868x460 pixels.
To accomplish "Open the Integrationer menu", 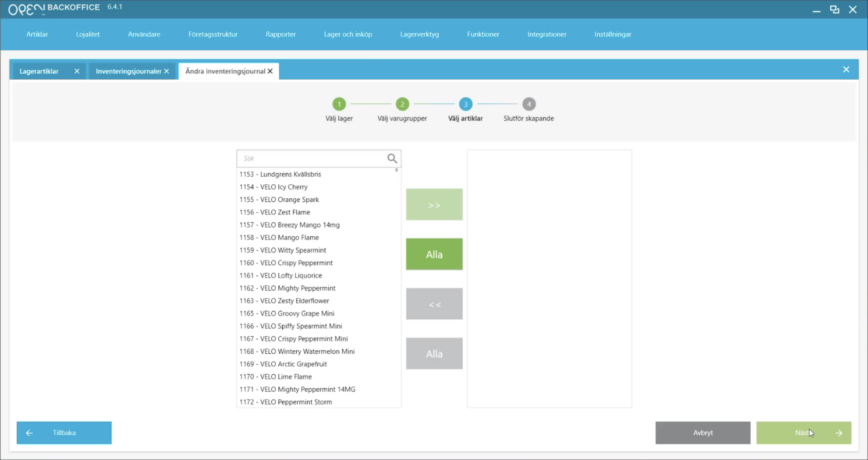I will click(547, 34).
